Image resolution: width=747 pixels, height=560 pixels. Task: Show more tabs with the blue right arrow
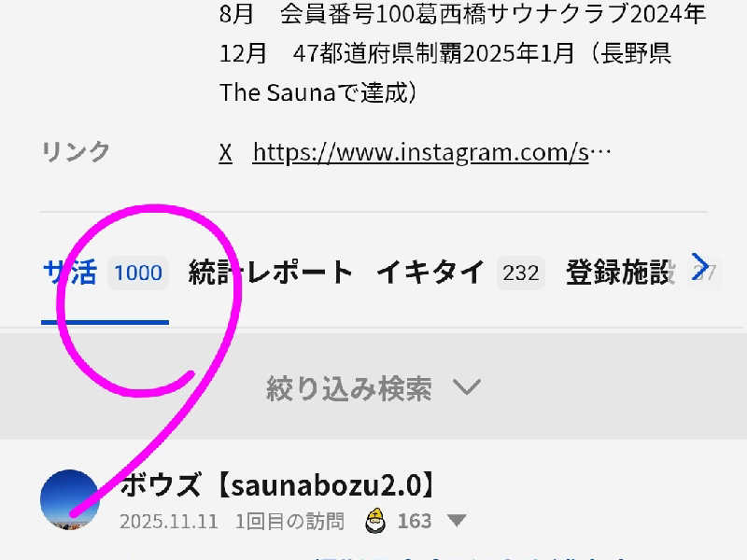click(x=700, y=267)
